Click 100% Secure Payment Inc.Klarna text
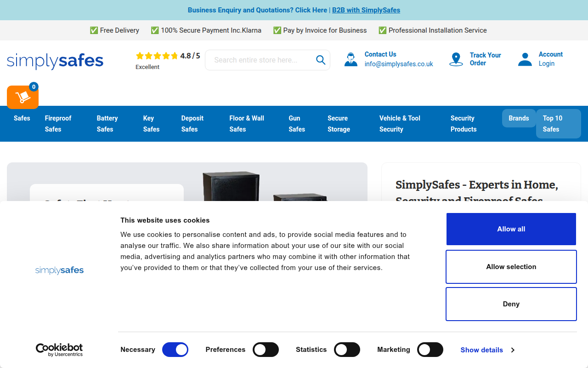The width and height of the screenshot is (588, 368). pos(211,30)
